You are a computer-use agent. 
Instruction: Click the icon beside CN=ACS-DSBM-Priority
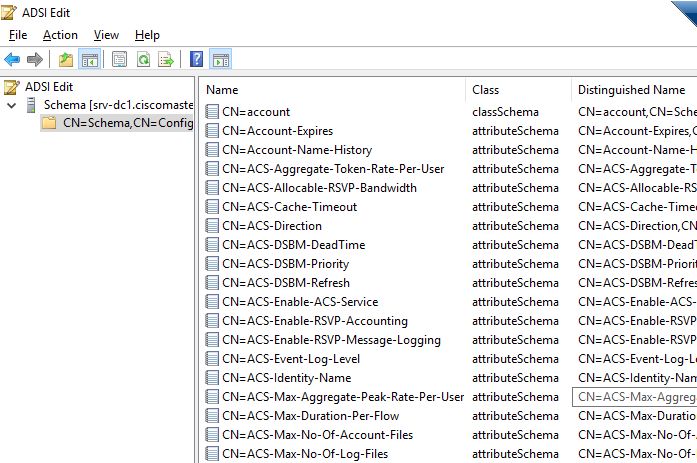(x=212, y=264)
